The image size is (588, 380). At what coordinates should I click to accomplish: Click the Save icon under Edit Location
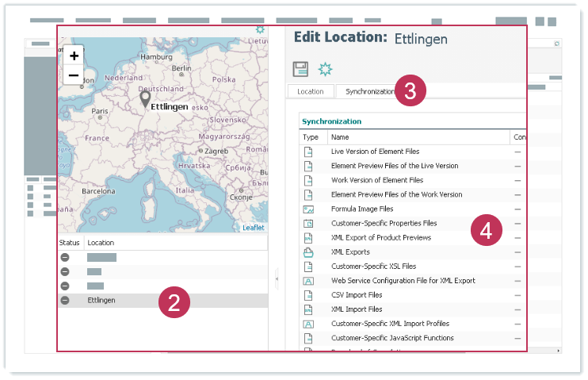[301, 70]
